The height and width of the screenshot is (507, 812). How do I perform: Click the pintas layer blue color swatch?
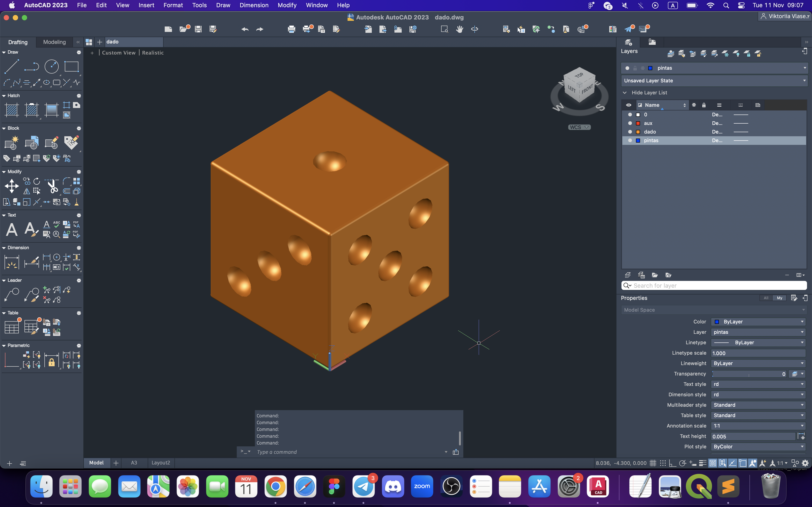coord(638,141)
